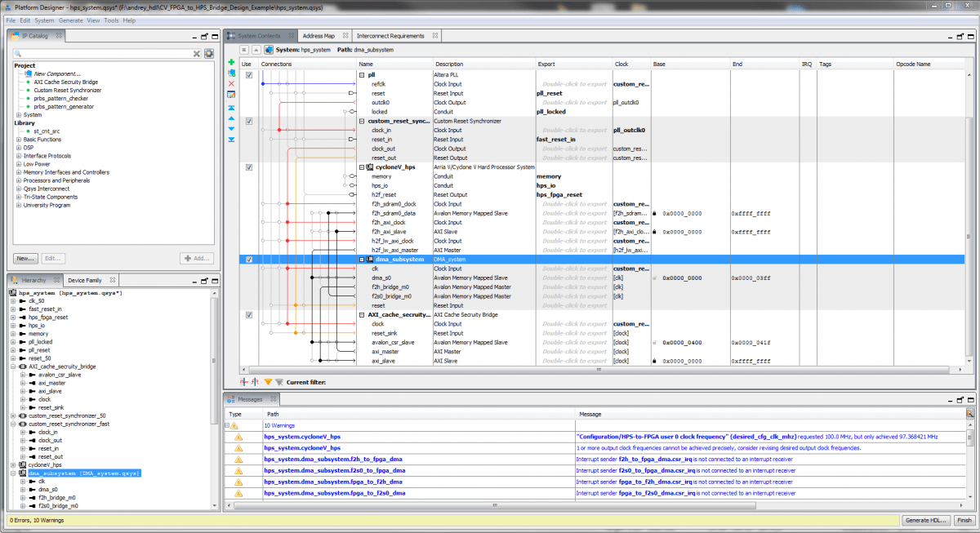Click the IP Catalog settings gear icon
Image resolution: width=980 pixels, height=533 pixels.
[x=209, y=54]
